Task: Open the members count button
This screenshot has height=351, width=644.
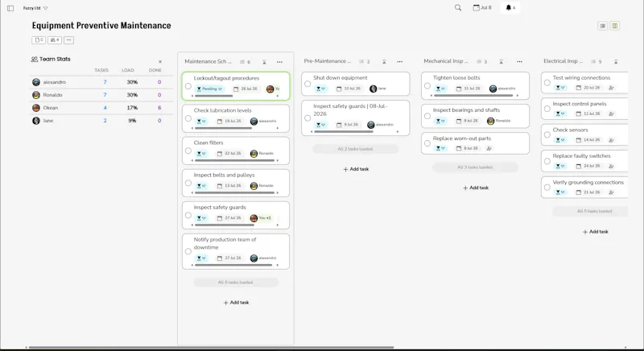Action: point(55,40)
